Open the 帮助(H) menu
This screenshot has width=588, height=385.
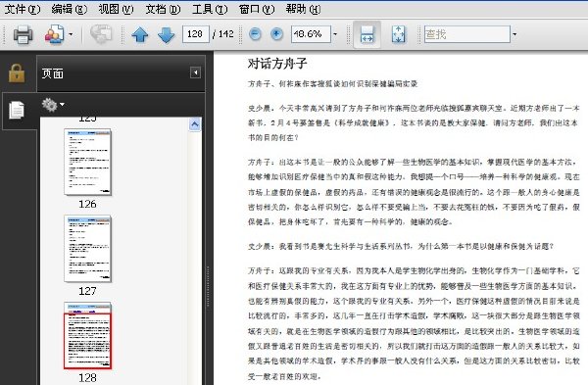pos(303,9)
